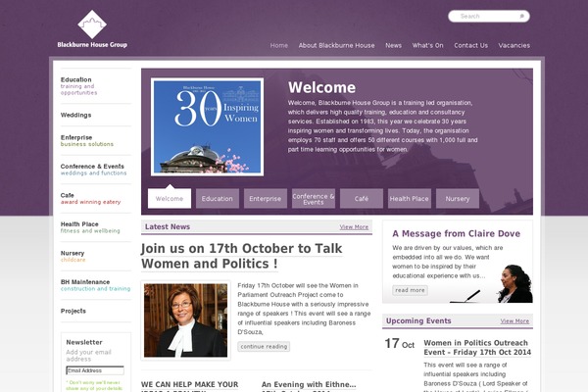Select Education training and opportunities in sidebar

[x=96, y=86]
